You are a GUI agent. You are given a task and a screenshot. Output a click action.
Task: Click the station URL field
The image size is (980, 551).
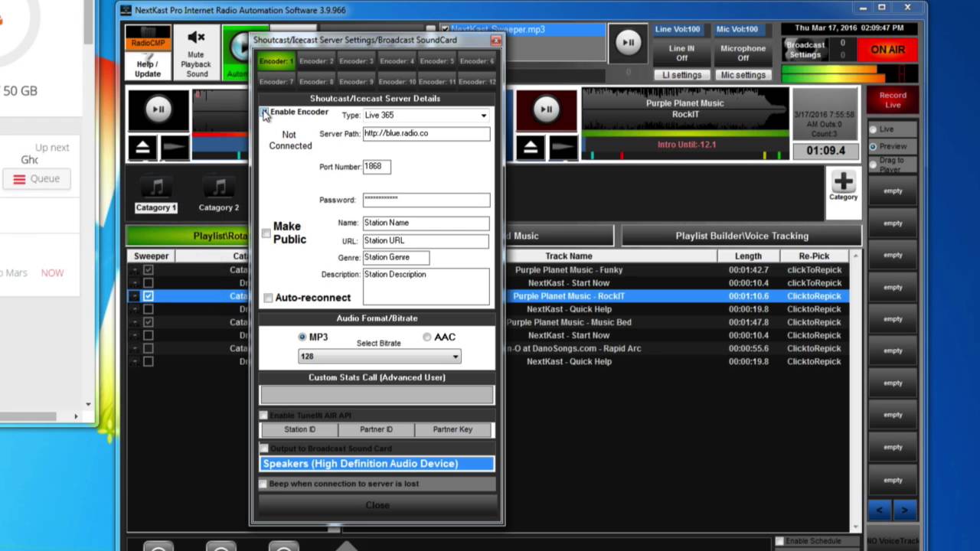(426, 240)
